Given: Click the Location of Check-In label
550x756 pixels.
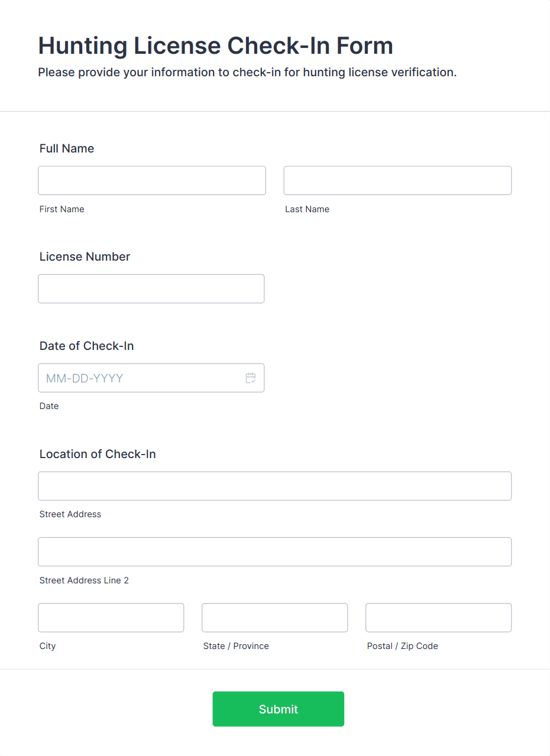Looking at the screenshot, I should pyautogui.click(x=98, y=454).
